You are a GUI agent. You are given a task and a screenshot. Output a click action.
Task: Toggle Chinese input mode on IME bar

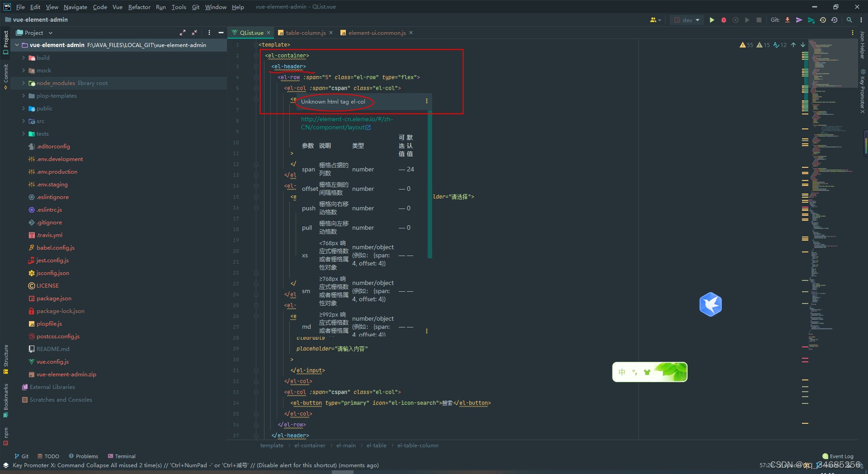pos(622,372)
